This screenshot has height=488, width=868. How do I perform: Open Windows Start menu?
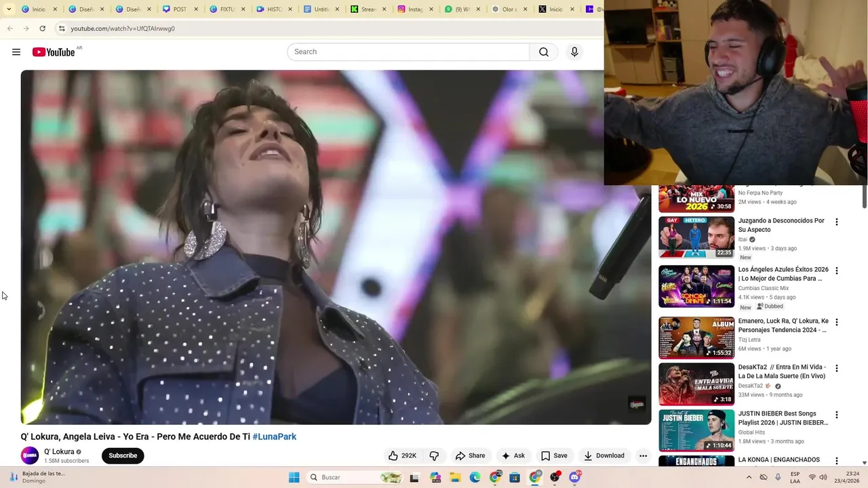point(294,477)
